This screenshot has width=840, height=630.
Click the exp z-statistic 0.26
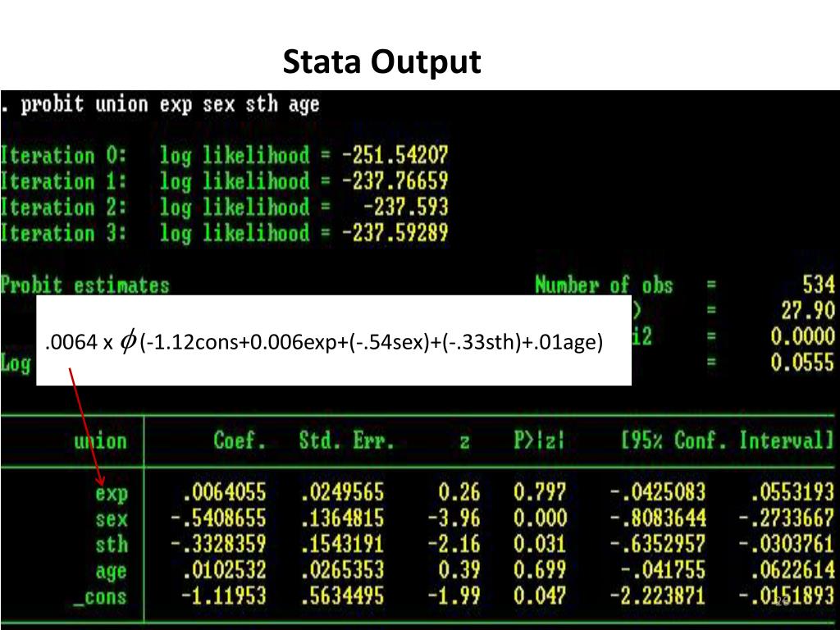click(459, 492)
